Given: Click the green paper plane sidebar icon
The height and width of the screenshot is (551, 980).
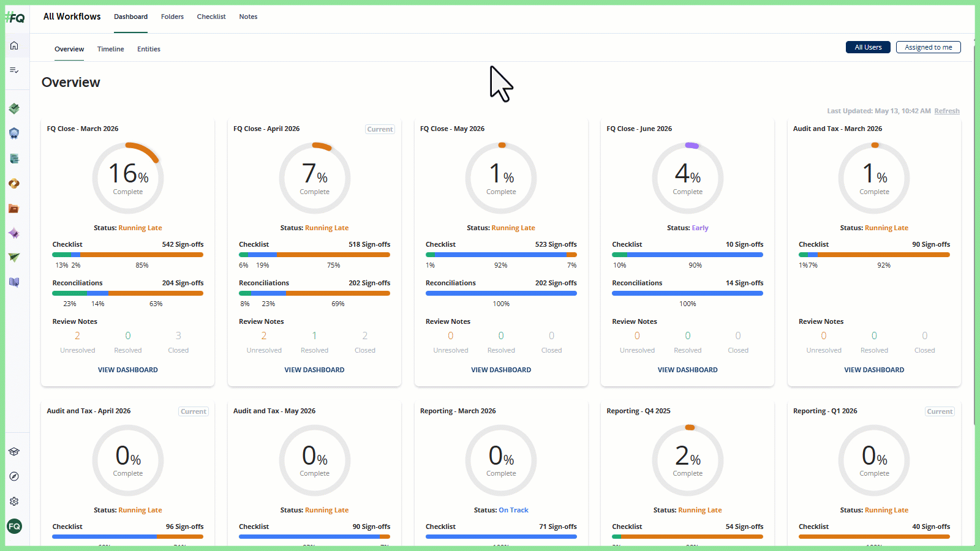Looking at the screenshot, I should 14,258.
